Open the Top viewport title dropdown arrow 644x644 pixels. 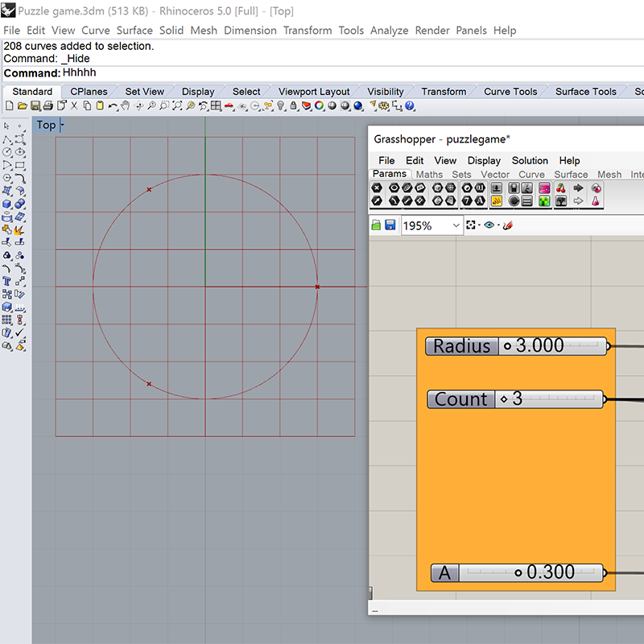(x=62, y=125)
